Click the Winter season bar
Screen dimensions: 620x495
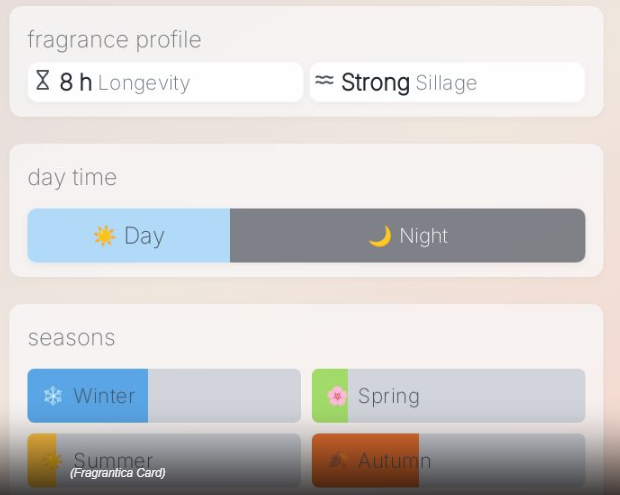[x=164, y=396]
